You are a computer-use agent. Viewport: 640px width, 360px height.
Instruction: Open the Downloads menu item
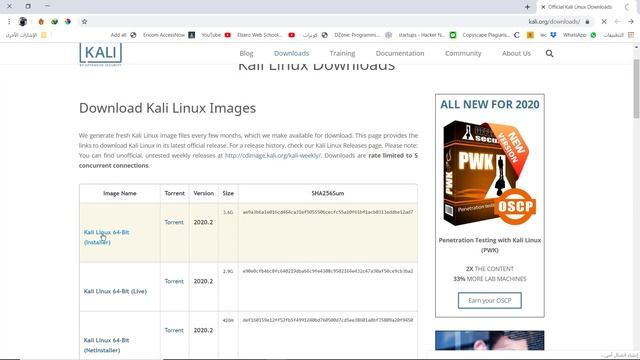[x=291, y=53]
